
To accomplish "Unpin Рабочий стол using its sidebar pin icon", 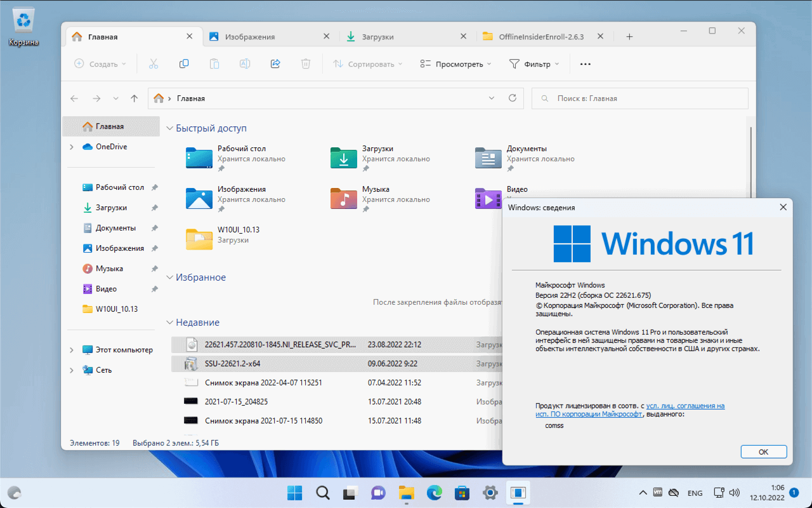I will pos(155,187).
